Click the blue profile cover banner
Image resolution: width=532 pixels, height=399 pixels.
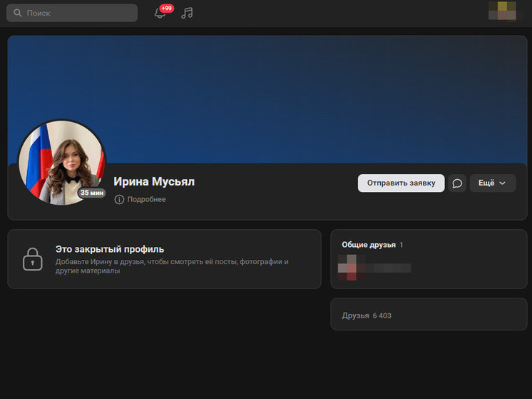(x=285, y=93)
